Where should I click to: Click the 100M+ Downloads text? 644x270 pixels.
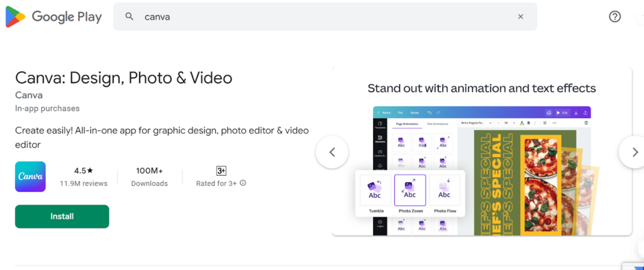point(150,177)
